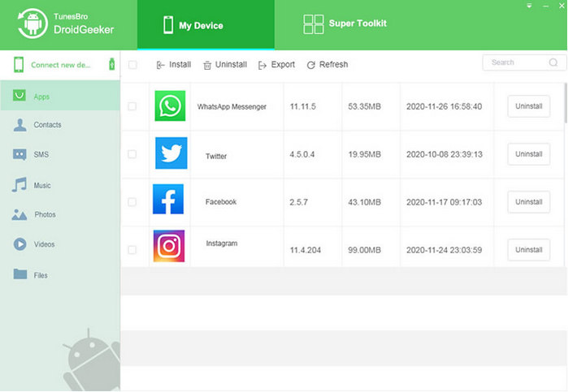The height and width of the screenshot is (392, 568).
Task: Click version 11.4.204 of Instagram
Action: (x=306, y=250)
